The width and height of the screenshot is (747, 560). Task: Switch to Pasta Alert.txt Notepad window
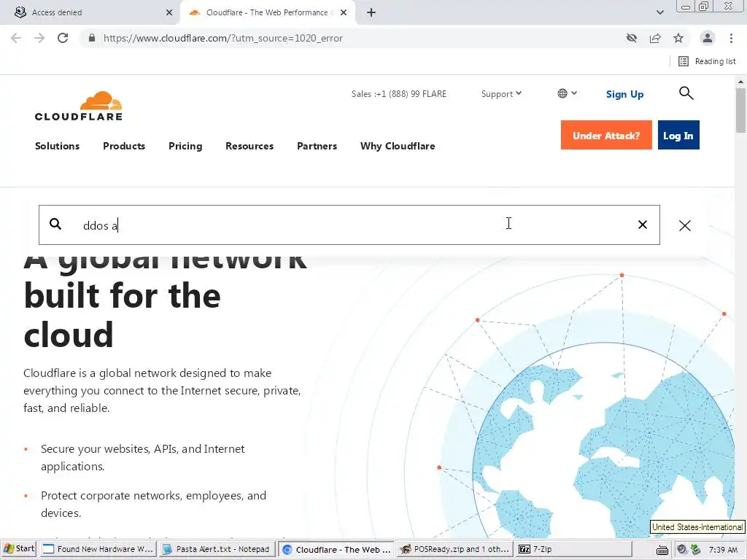tap(217, 549)
